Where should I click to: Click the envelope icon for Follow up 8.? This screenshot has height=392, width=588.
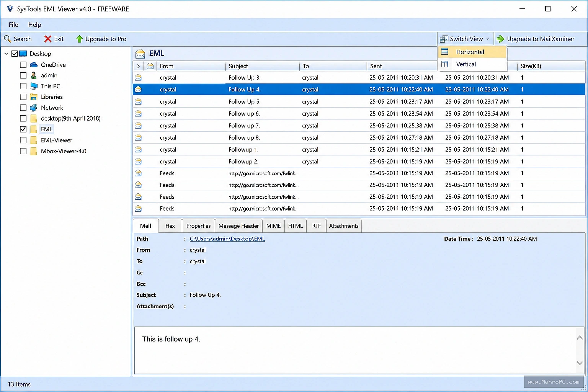click(x=138, y=137)
